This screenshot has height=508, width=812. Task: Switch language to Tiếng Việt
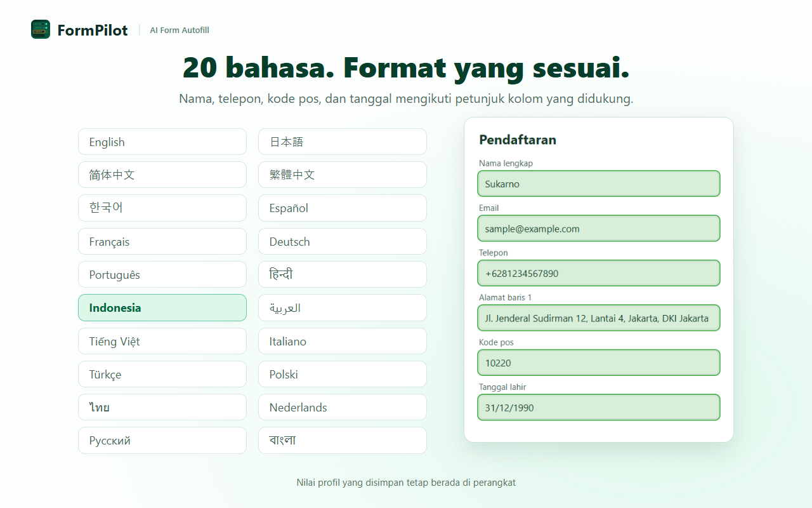(x=162, y=341)
